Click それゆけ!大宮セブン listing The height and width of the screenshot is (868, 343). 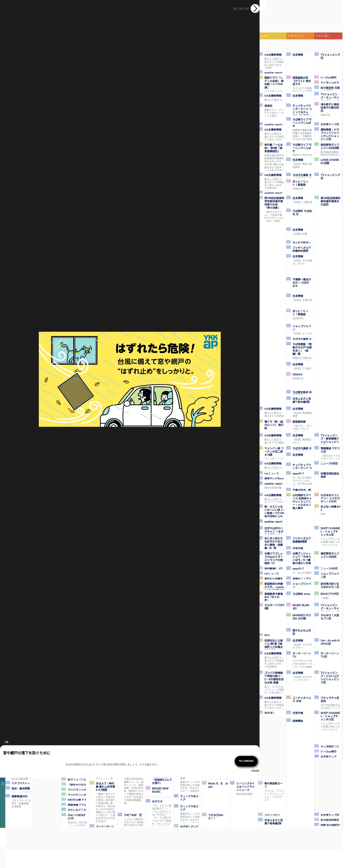[330, 617]
